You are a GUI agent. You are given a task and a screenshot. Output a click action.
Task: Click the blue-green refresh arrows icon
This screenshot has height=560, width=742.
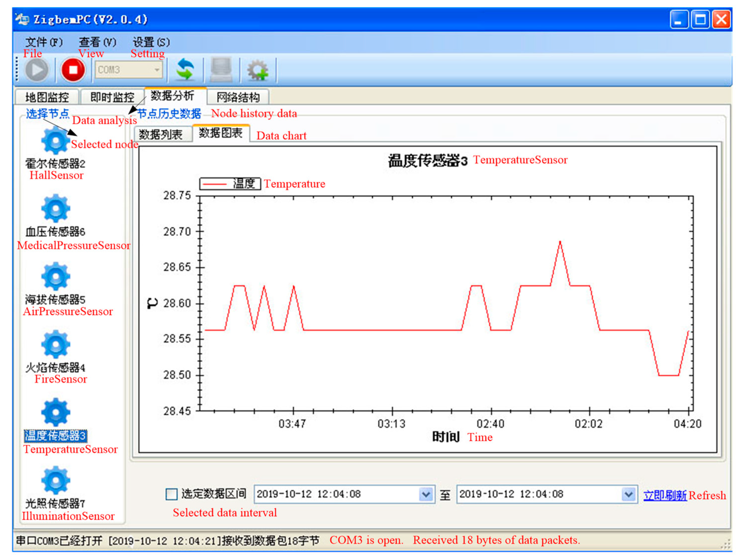185,70
